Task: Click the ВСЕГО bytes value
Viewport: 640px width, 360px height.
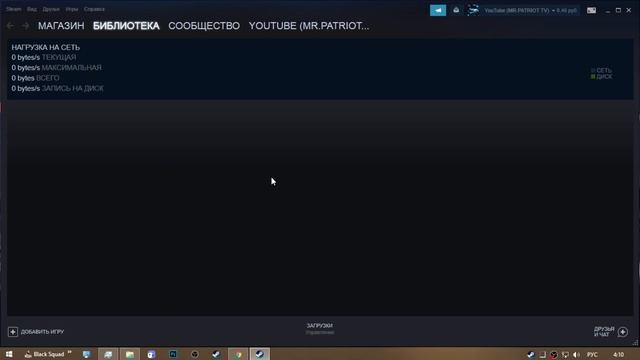Action: [36, 78]
